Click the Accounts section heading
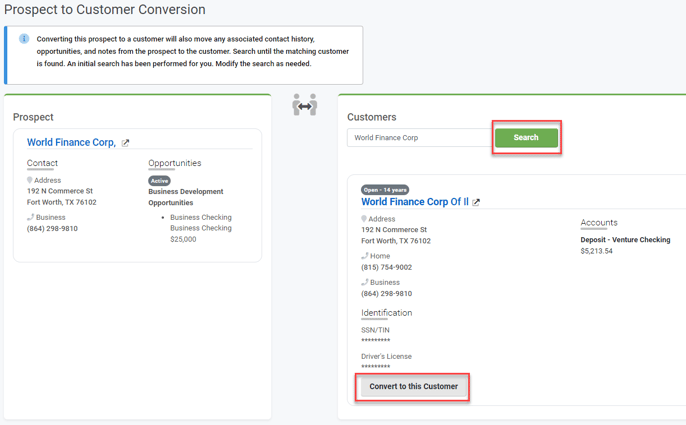The image size is (686, 425). click(599, 222)
